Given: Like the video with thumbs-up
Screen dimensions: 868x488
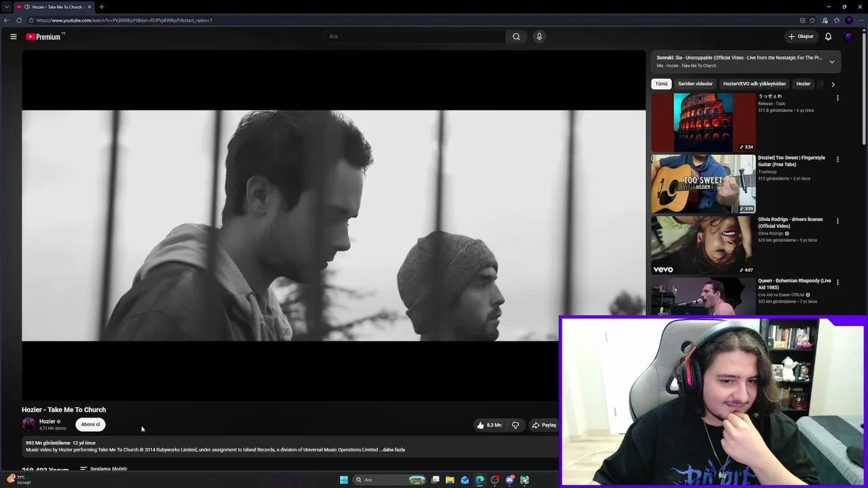Looking at the screenshot, I should pyautogui.click(x=490, y=425).
